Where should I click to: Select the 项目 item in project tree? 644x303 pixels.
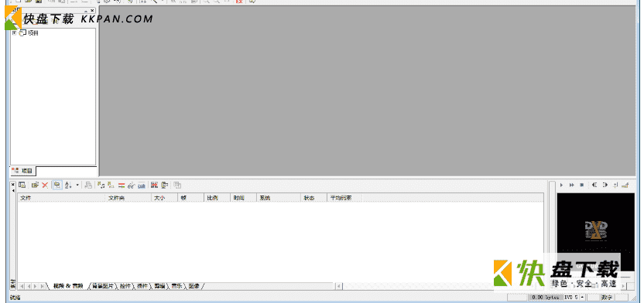(x=33, y=33)
